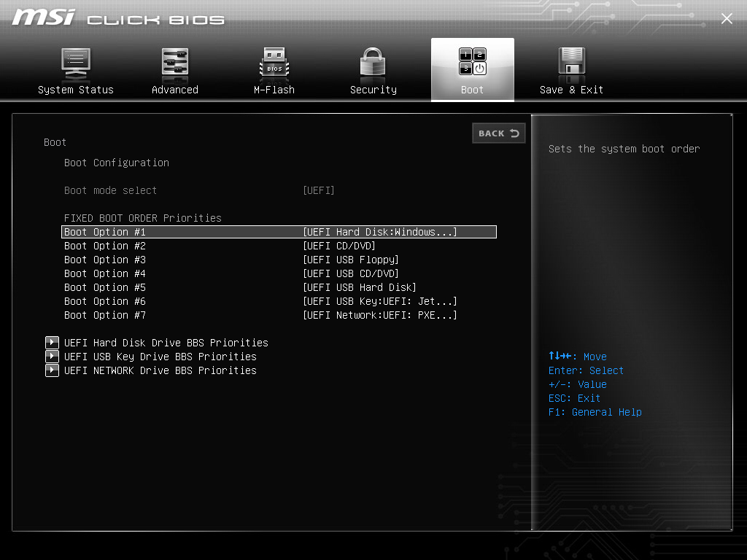
Task: Select the Boot tab label
Action: pos(472,90)
